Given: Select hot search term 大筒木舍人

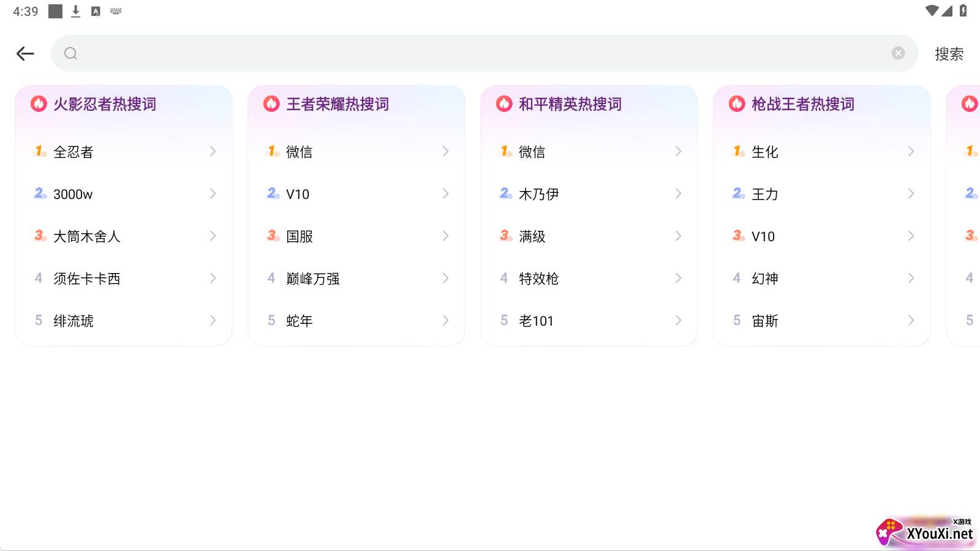Looking at the screenshot, I should 86,236.
